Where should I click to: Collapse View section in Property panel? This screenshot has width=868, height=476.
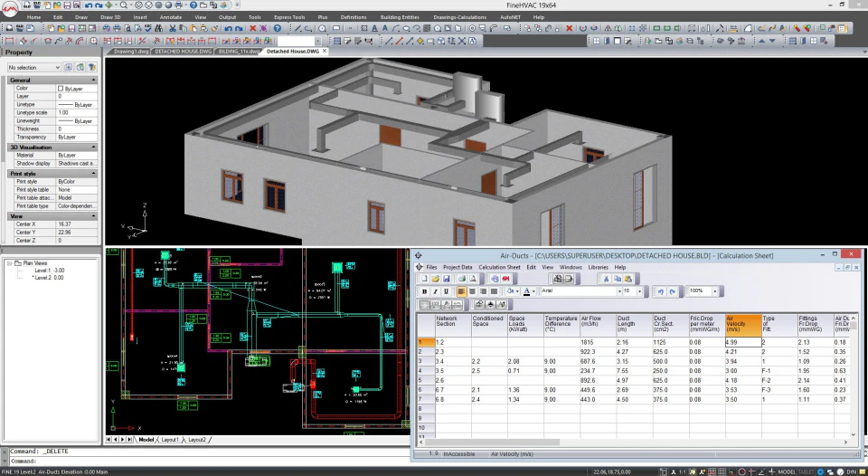click(x=93, y=216)
